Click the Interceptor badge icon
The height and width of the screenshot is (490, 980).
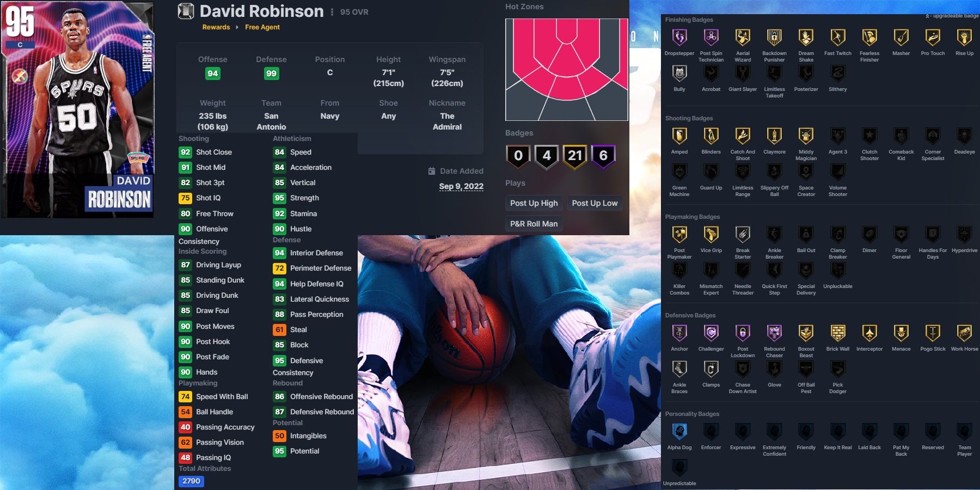[869, 333]
